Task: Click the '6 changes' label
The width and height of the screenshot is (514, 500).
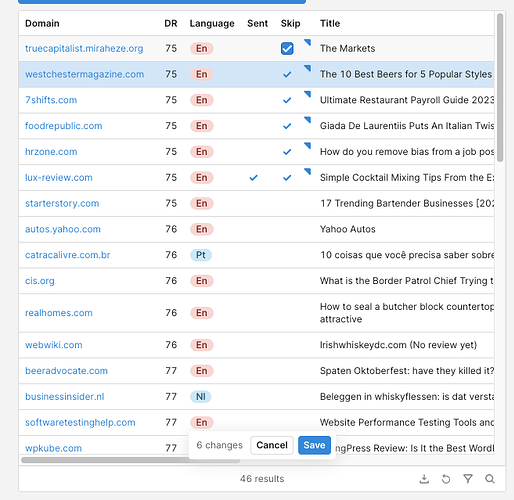Action: tap(219, 445)
